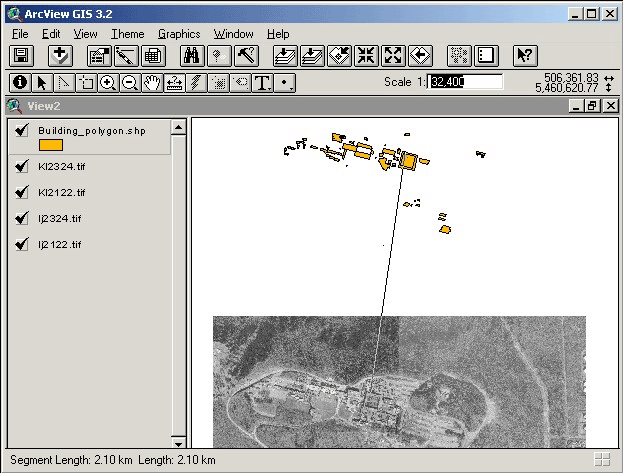The height and width of the screenshot is (473, 623).
Task: Uncheck the Kl2324.tif theme checkbox
Action: tap(22, 166)
